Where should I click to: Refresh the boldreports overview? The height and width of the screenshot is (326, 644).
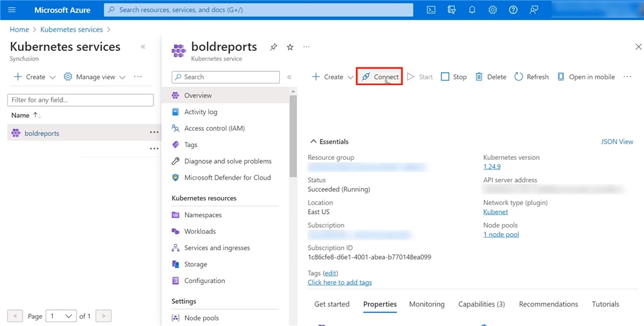click(531, 77)
